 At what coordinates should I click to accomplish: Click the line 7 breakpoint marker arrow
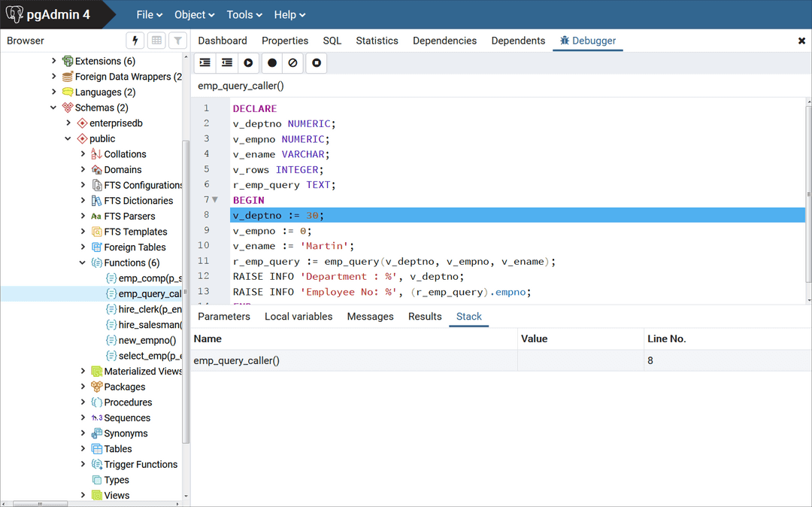point(215,200)
